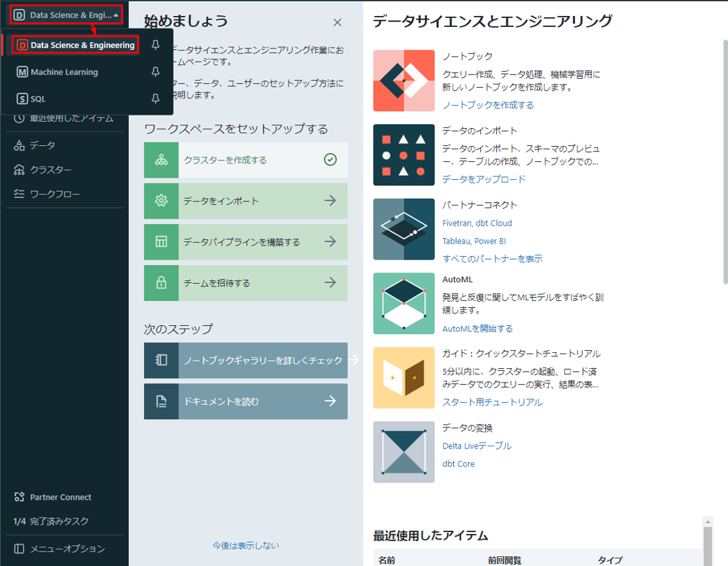This screenshot has height=566, width=728.
Task: Click the AutoML tile icon
Action: click(x=404, y=304)
